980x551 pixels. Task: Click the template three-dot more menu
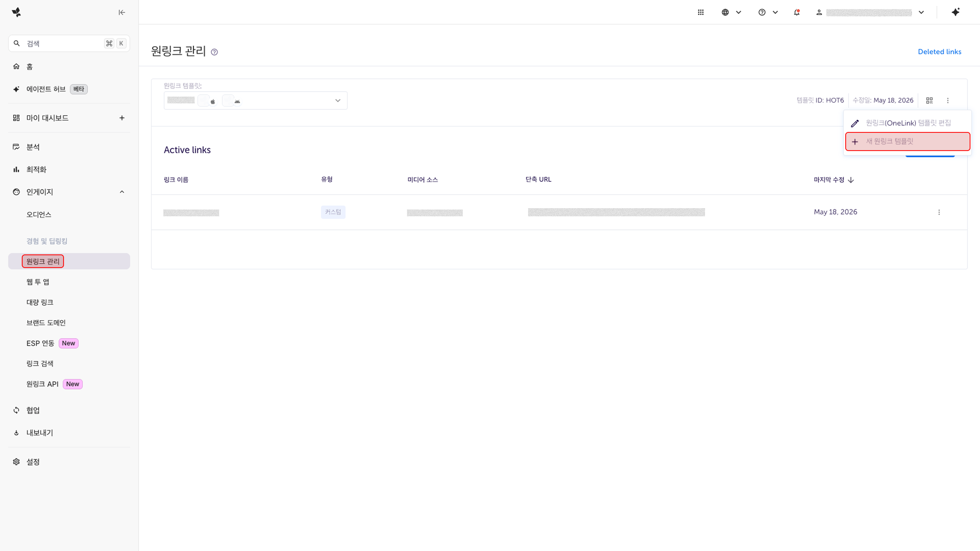point(948,101)
